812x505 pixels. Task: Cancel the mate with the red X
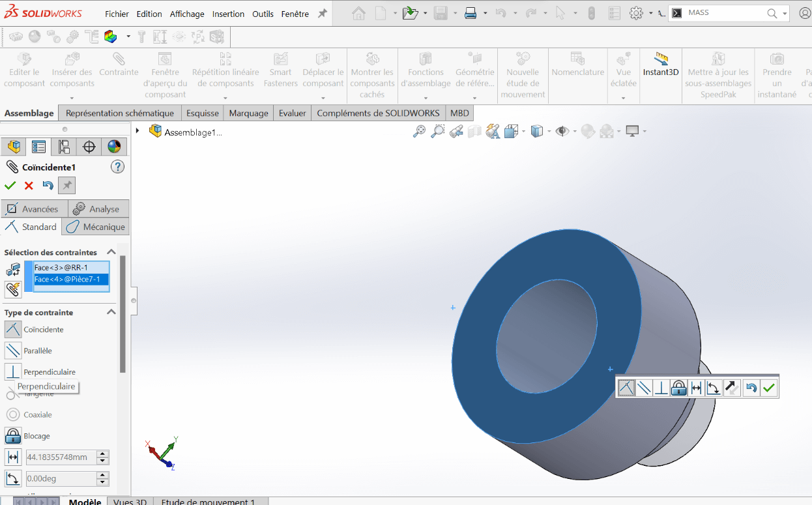click(29, 186)
